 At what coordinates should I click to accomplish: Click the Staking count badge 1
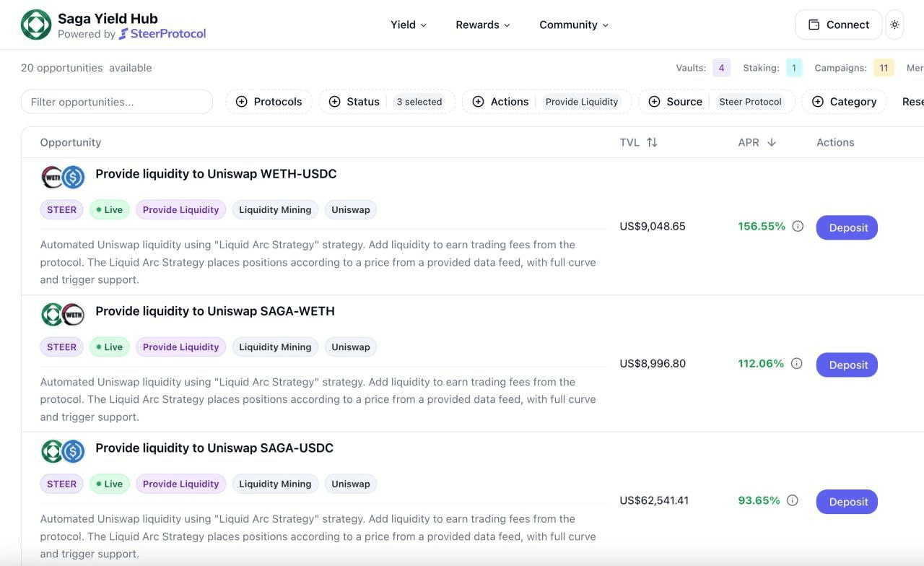pos(794,68)
